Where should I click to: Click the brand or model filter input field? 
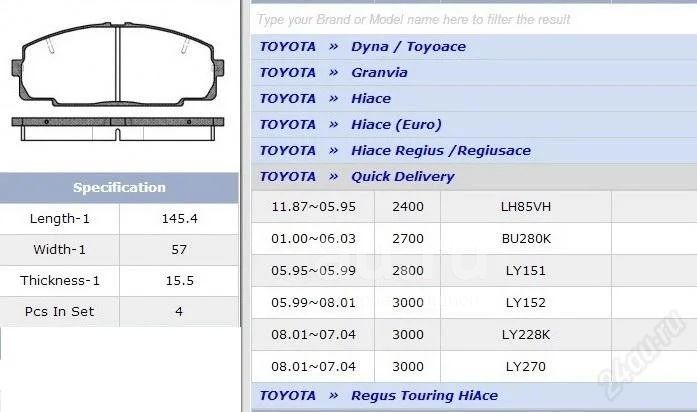pos(474,20)
